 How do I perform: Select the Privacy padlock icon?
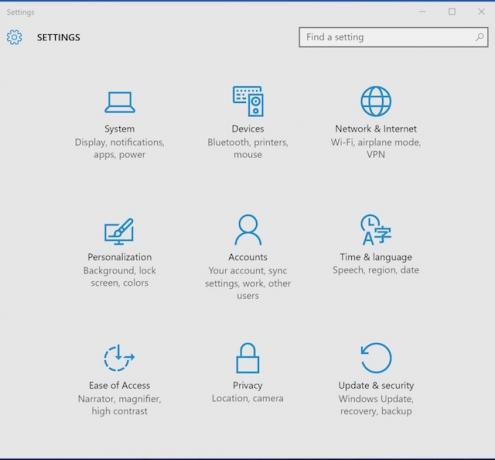(248, 358)
